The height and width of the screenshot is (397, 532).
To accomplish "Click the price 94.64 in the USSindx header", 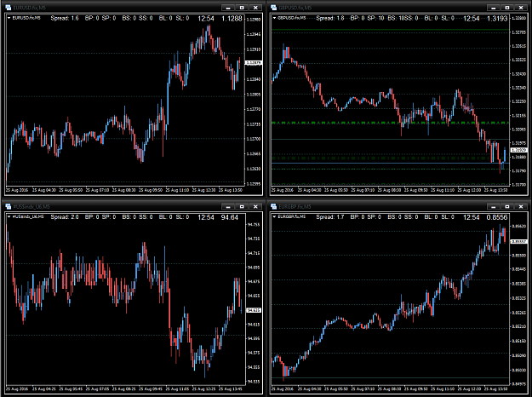I will click(x=229, y=217).
